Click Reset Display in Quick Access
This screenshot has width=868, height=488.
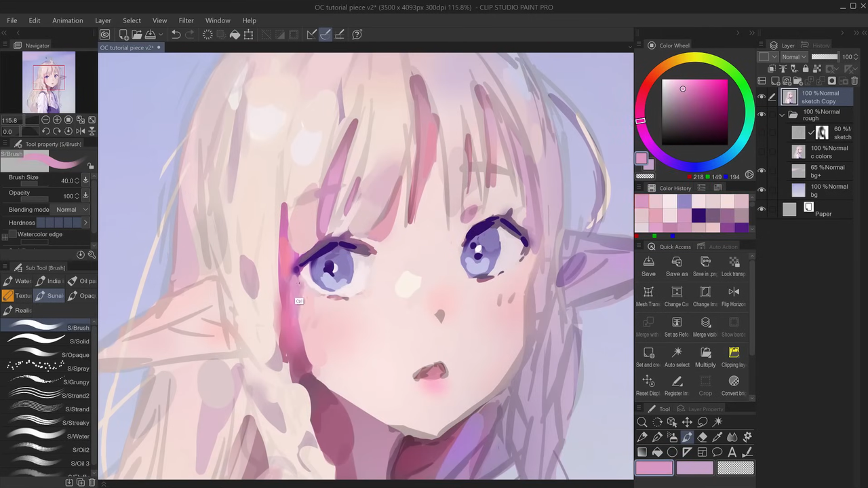pyautogui.click(x=648, y=386)
